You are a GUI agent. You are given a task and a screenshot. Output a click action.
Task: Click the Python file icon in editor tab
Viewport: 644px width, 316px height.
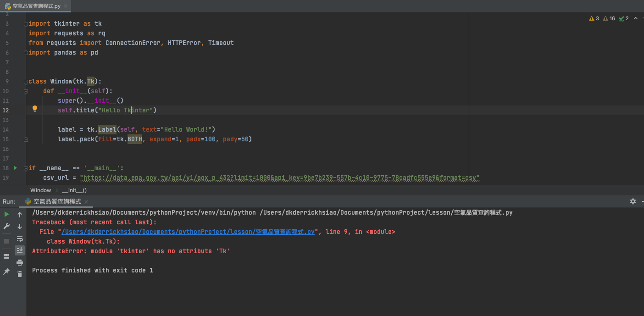click(x=8, y=6)
